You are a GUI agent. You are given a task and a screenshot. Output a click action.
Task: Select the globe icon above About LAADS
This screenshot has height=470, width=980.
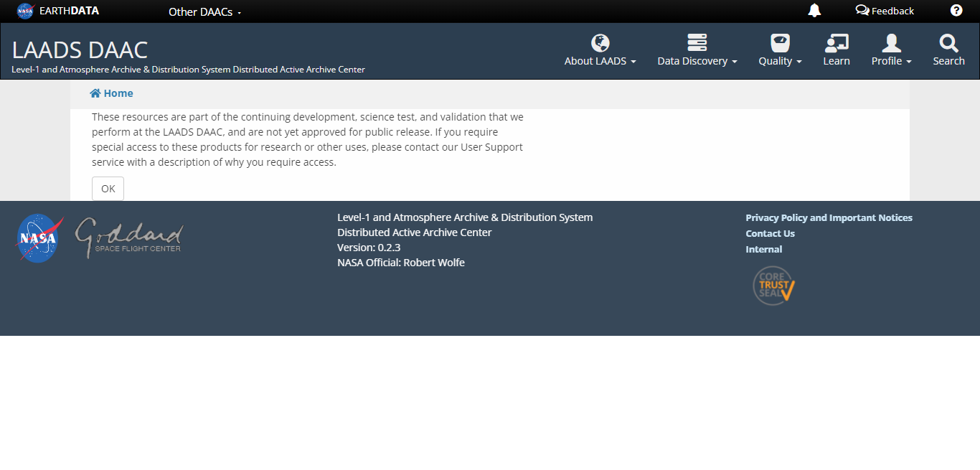pos(600,42)
